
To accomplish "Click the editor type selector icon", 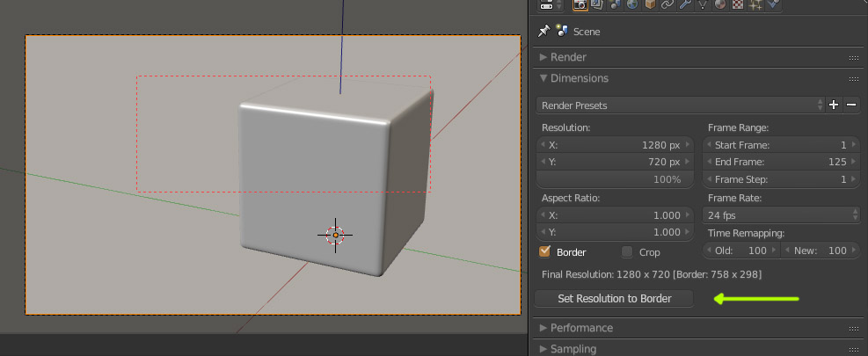I will click(x=550, y=4).
